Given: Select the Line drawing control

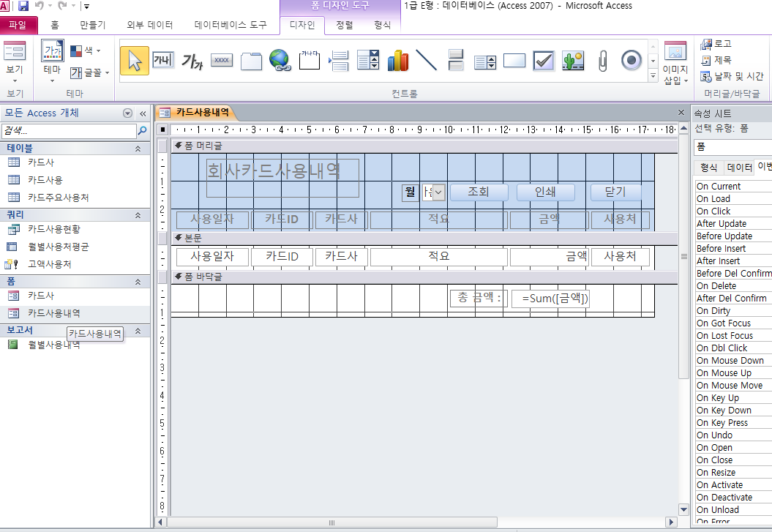Looking at the screenshot, I should [426, 61].
